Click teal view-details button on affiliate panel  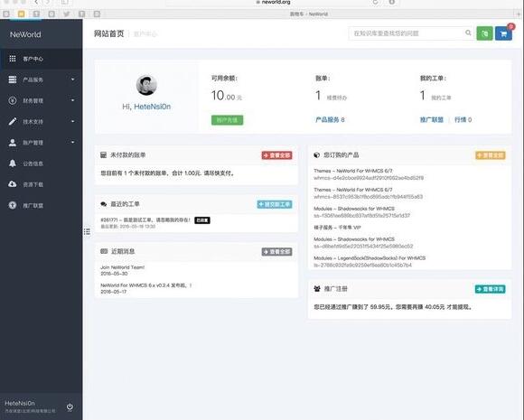[x=490, y=289]
